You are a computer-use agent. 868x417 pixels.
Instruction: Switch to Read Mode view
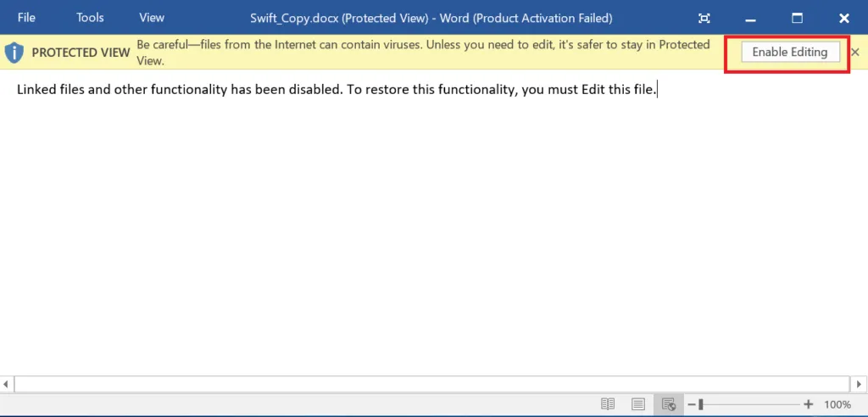click(608, 405)
